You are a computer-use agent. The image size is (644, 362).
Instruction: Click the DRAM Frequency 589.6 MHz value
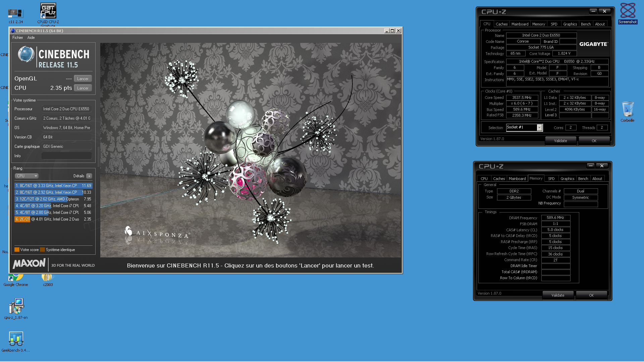(x=555, y=218)
